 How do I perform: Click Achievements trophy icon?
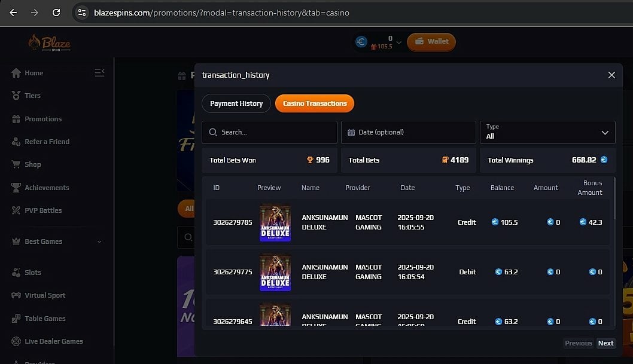point(16,188)
